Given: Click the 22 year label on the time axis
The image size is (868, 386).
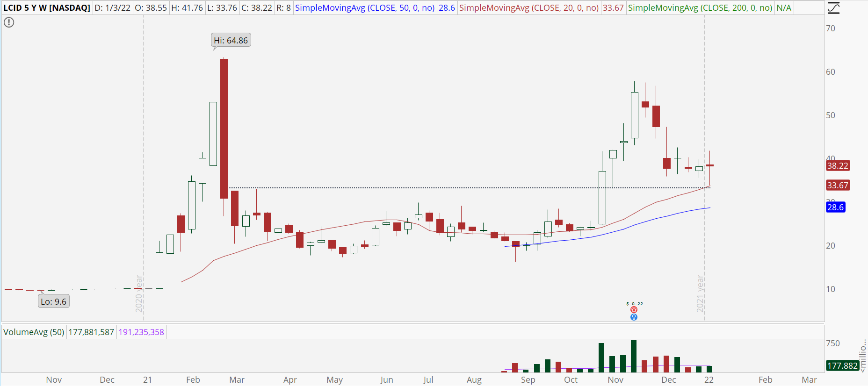Looking at the screenshot, I should 709,380.
